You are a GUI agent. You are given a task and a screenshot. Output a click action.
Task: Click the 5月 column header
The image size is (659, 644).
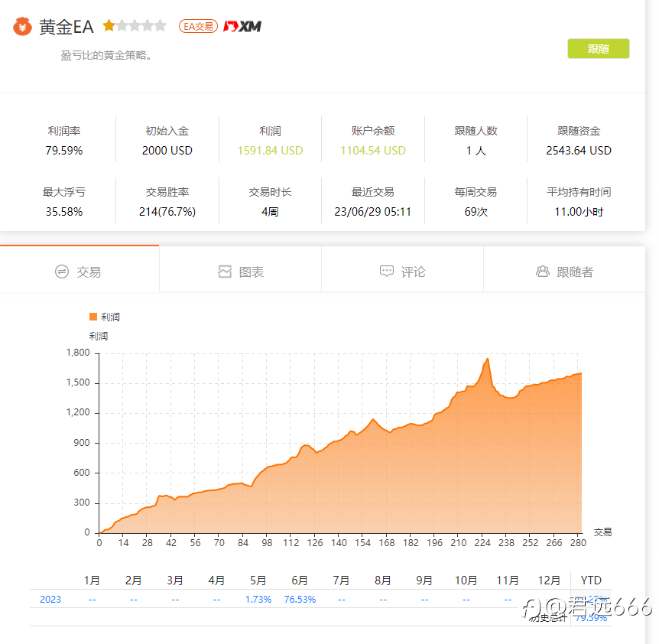click(258, 581)
